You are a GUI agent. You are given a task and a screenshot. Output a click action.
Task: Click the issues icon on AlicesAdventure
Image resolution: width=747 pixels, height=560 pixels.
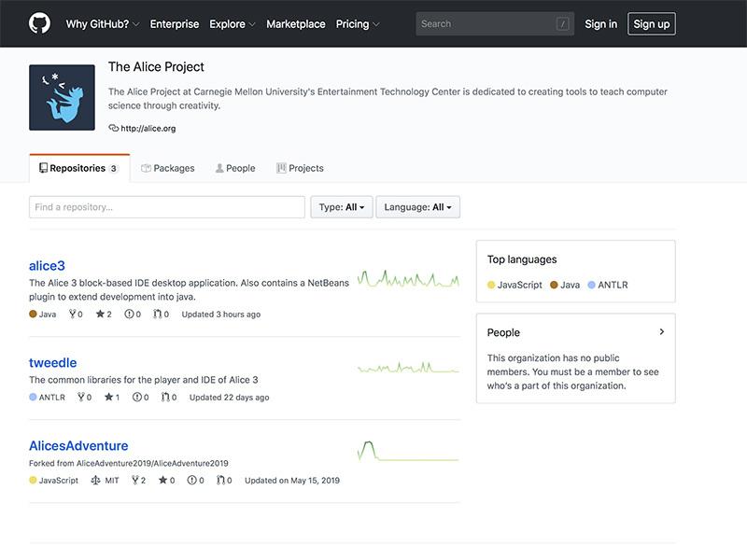(191, 480)
